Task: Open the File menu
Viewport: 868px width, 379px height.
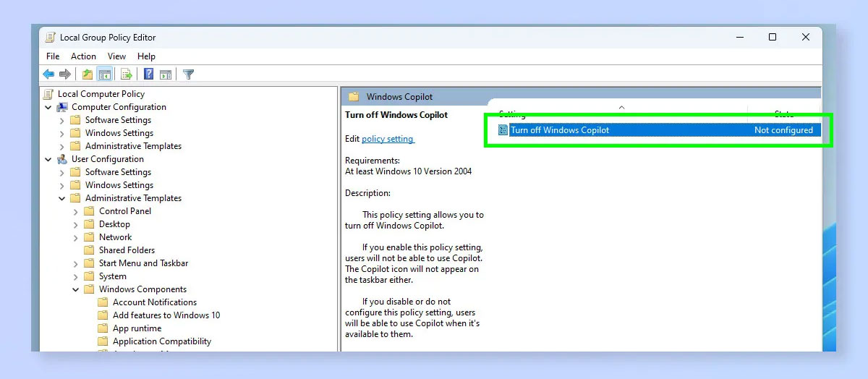Action: [x=53, y=56]
